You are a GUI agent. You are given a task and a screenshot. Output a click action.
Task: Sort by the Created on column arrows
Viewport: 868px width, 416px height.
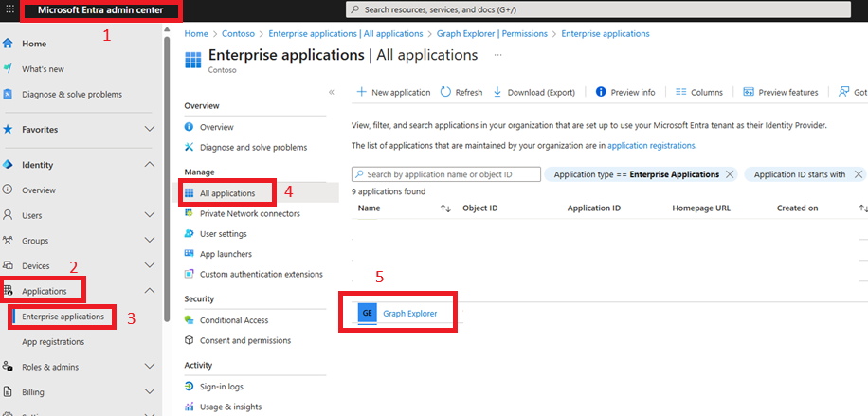863,208
